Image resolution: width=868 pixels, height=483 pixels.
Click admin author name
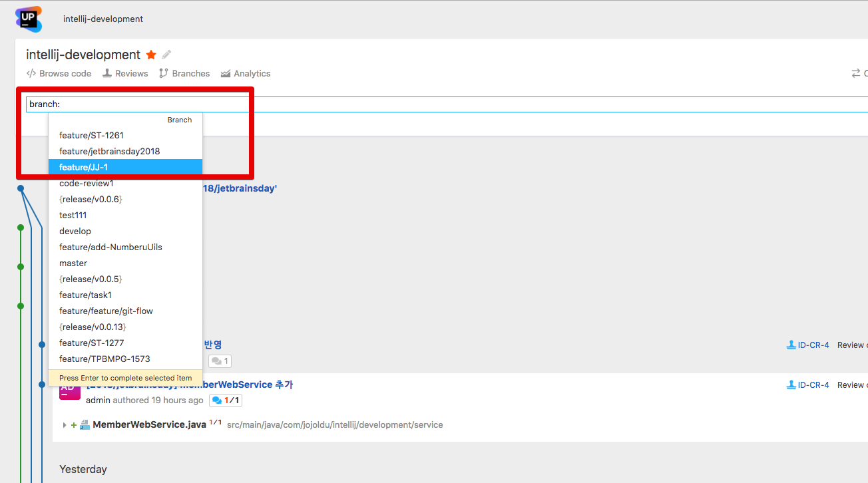98,401
